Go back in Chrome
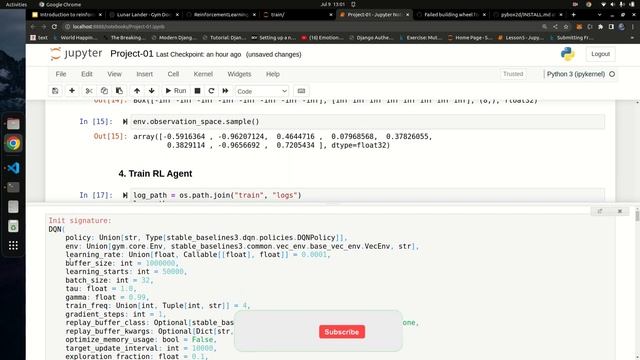 (33, 27)
